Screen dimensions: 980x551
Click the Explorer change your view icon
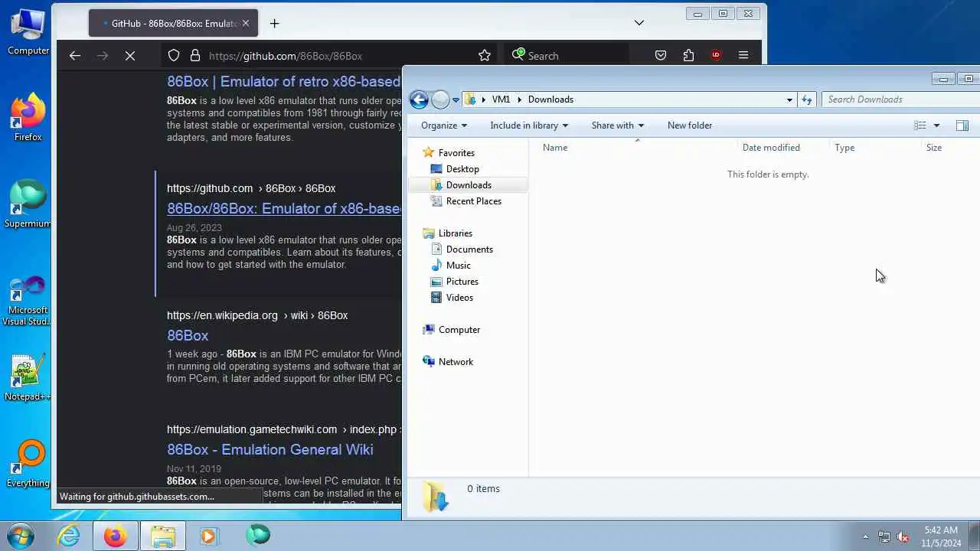pos(920,126)
